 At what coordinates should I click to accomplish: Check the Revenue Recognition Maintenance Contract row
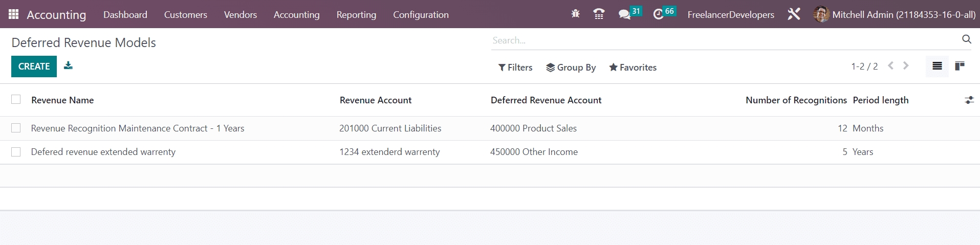coord(16,128)
